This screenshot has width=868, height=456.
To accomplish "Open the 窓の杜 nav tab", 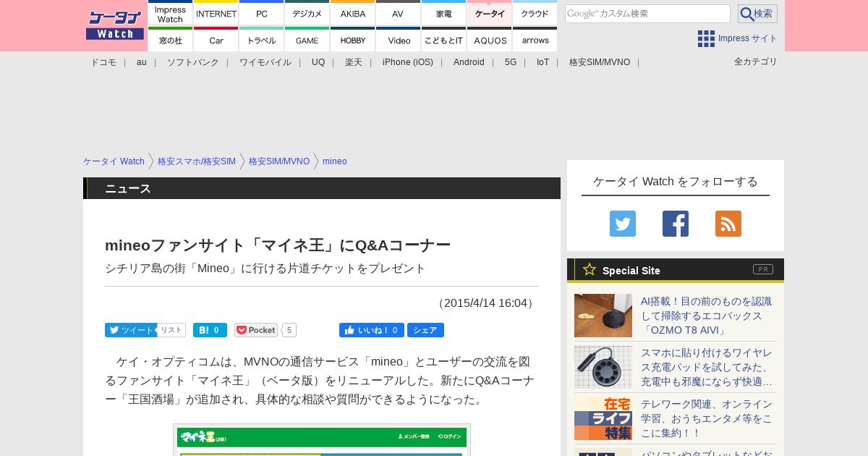I will [170, 39].
